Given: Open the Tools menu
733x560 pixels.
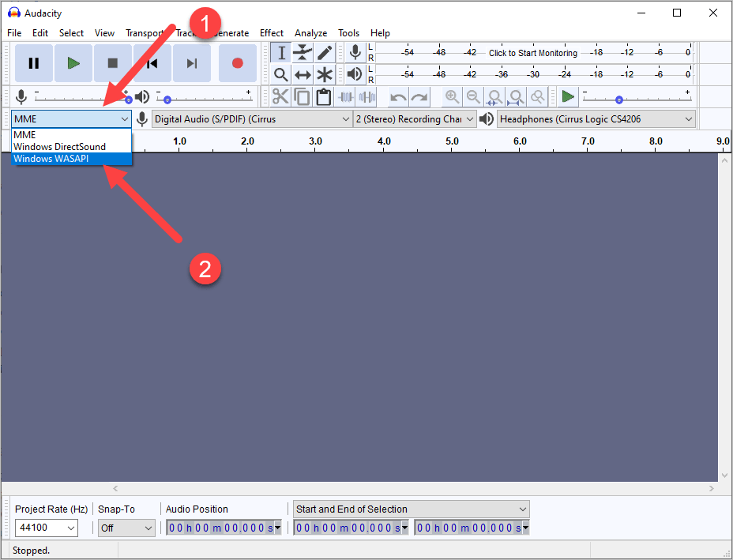Looking at the screenshot, I should pyautogui.click(x=349, y=33).
